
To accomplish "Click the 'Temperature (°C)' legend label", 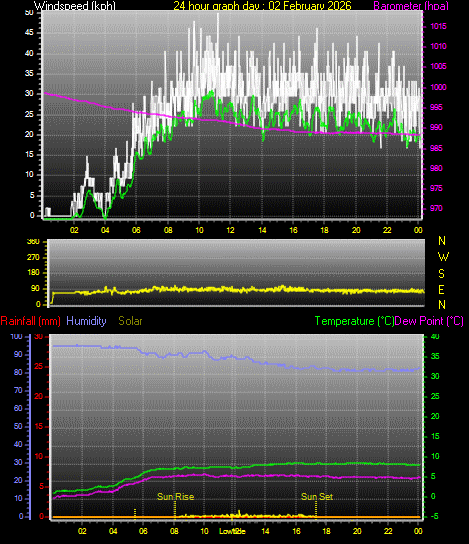I will click(x=354, y=321).
